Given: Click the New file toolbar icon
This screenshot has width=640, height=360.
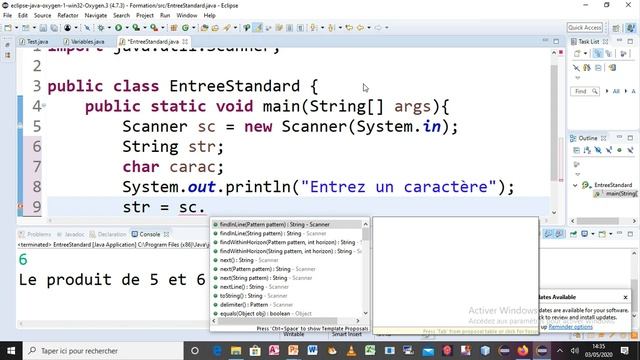Looking at the screenshot, I should pyautogui.click(x=8, y=28).
